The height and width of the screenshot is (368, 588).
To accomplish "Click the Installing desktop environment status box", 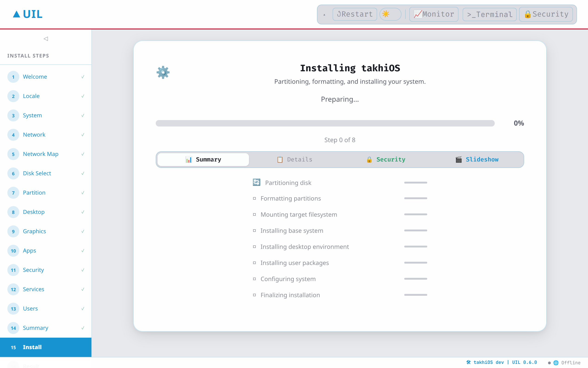I will (x=254, y=247).
